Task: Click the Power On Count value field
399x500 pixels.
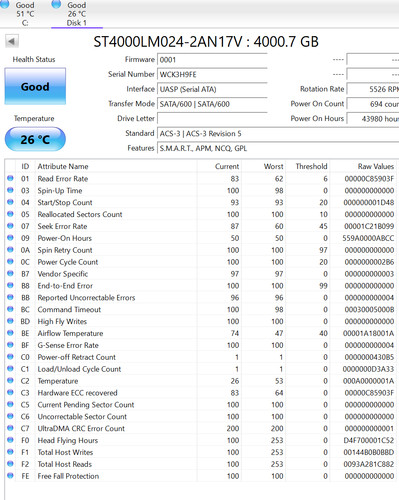Action: point(373,104)
